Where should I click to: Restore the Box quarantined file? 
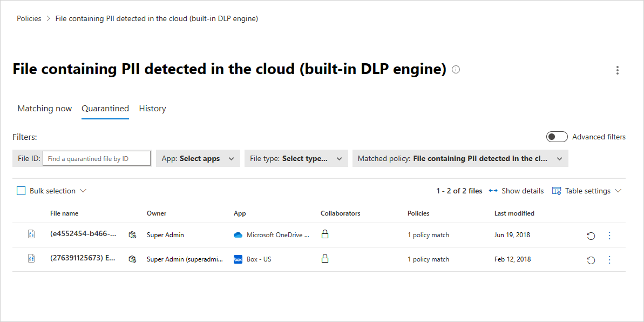(591, 260)
